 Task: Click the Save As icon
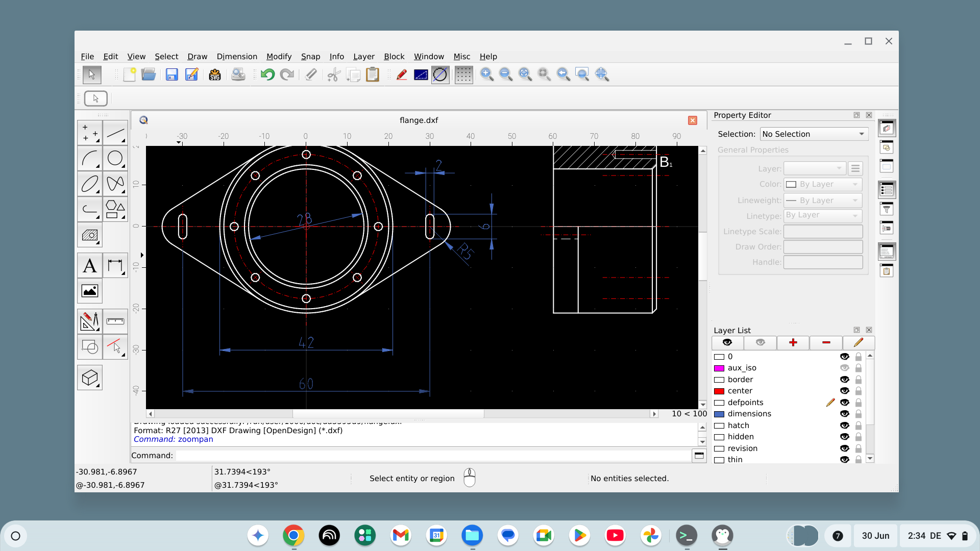191,74
